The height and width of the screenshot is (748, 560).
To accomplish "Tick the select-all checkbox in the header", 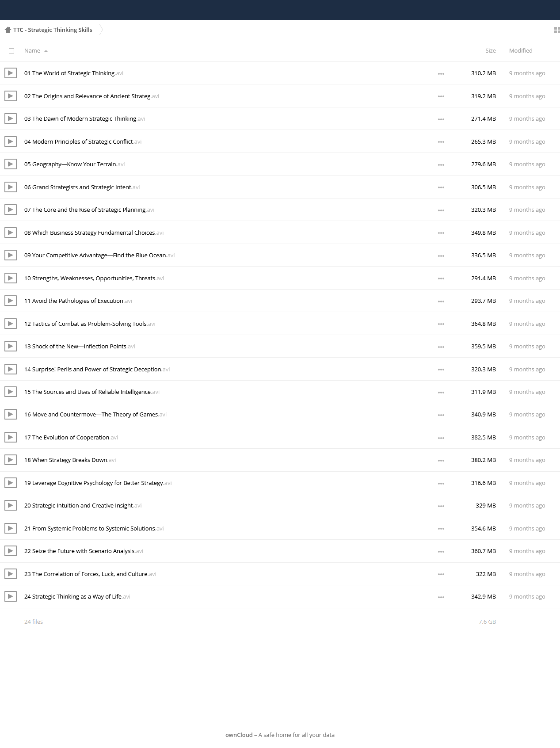I will point(11,51).
